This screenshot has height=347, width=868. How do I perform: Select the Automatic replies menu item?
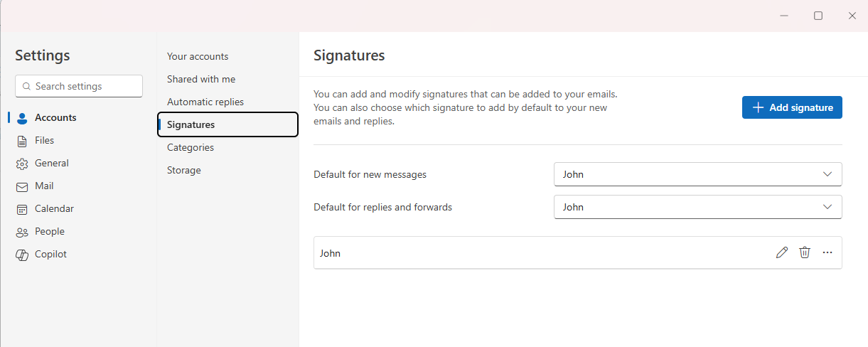point(205,102)
